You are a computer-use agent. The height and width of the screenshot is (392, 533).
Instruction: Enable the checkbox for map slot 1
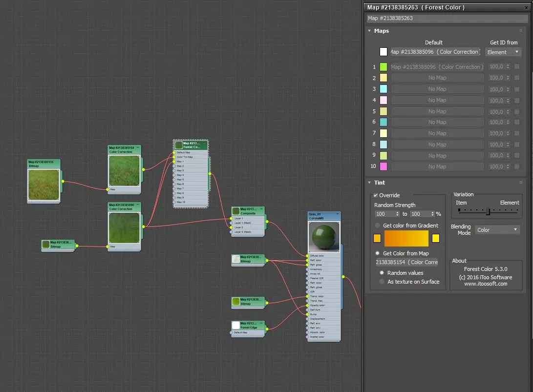pos(517,67)
